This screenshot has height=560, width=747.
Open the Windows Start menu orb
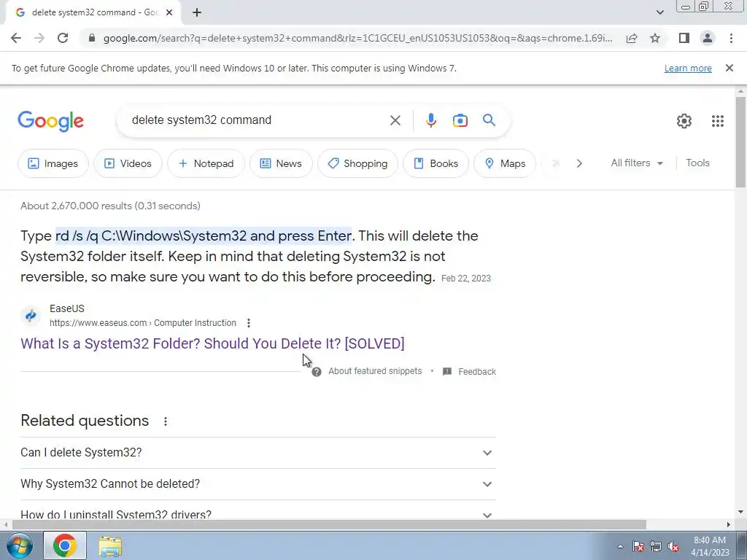coord(19,545)
